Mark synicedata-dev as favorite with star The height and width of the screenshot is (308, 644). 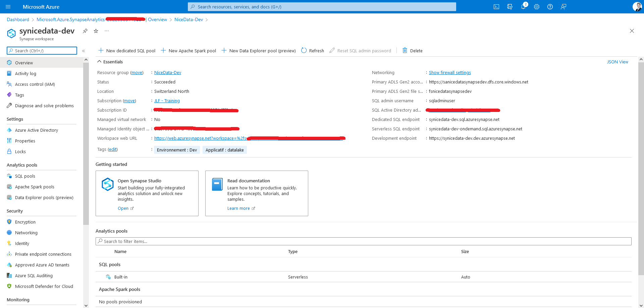96,31
